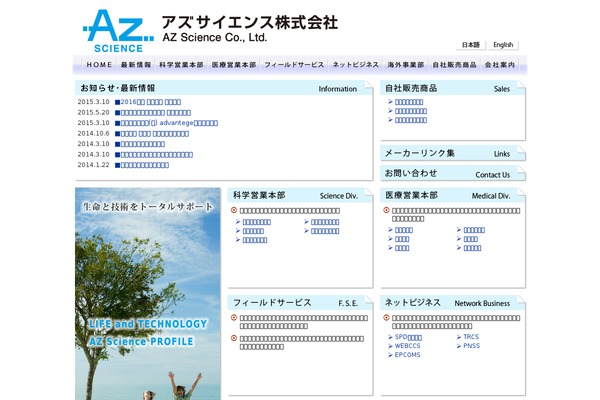Open the 自社販売商品 navigation menu item

(x=454, y=65)
